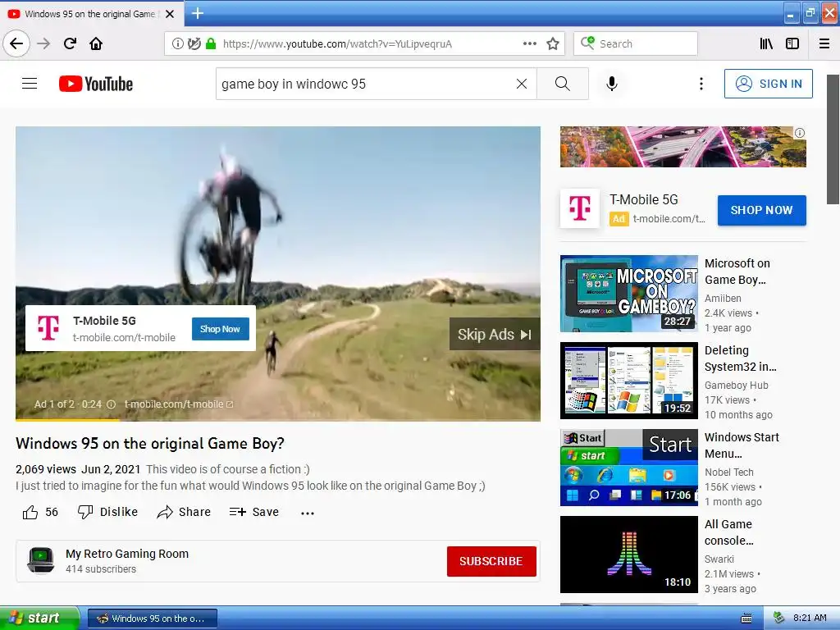Click the info icon on the banner ad
The width and height of the screenshot is (840, 630).
pos(799,133)
